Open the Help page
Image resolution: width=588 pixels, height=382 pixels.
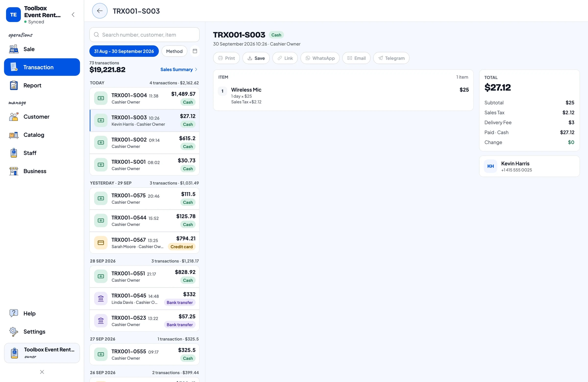[42, 313]
